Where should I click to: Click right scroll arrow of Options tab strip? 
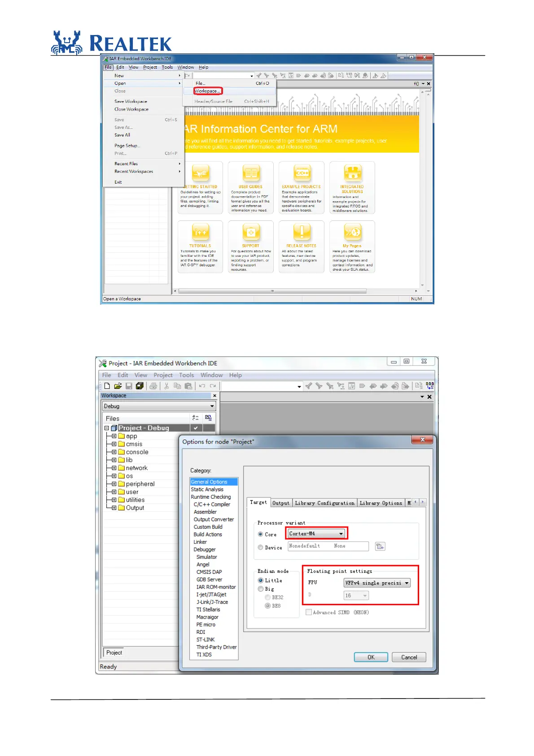pos(423,502)
